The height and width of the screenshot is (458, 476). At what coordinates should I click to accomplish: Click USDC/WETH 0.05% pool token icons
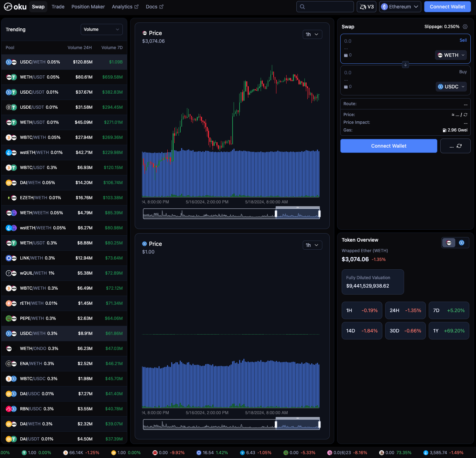tap(11, 62)
